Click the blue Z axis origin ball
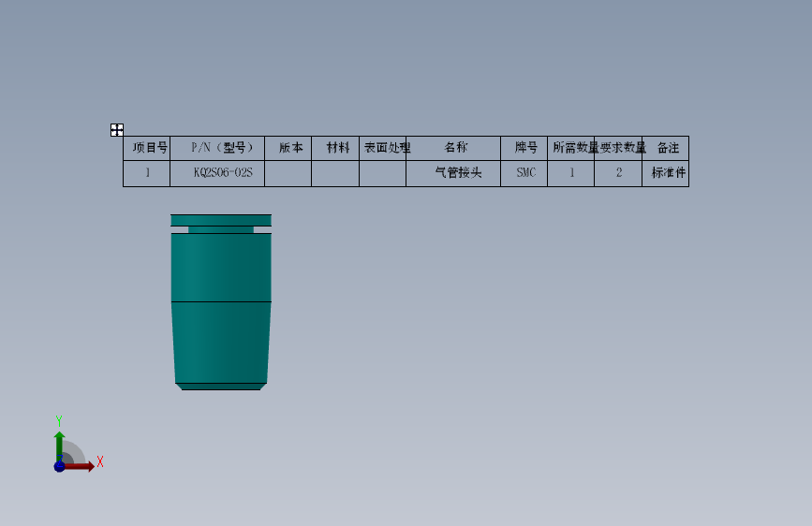This screenshot has height=526, width=812. point(59,466)
